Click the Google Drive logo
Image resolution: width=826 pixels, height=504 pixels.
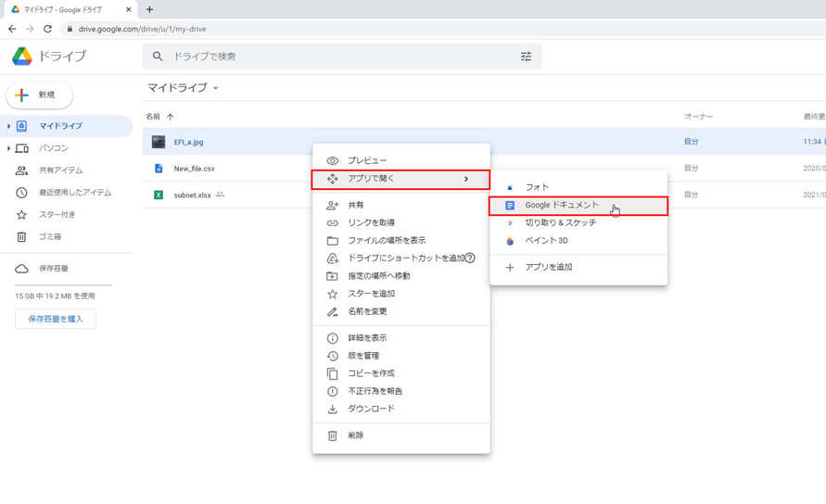click(x=22, y=57)
